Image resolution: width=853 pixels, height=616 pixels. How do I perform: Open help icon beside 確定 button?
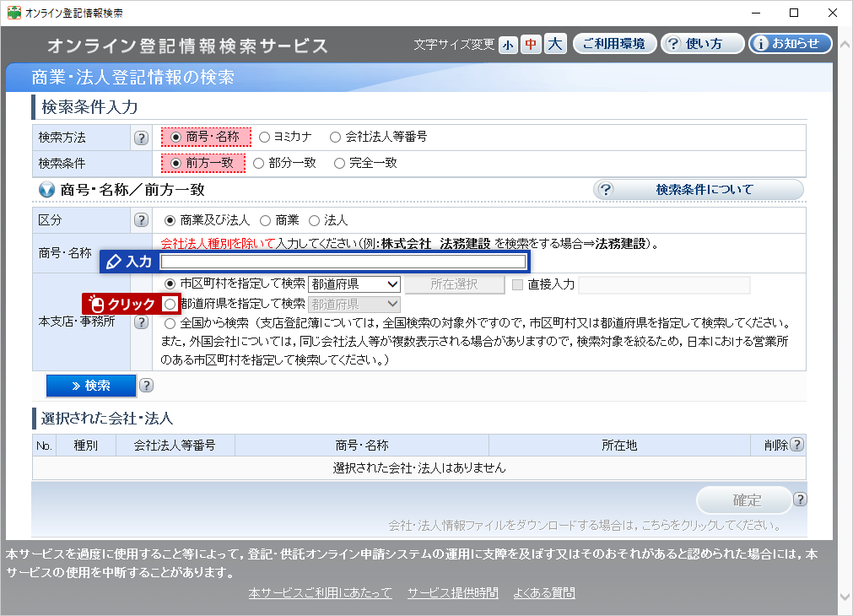click(800, 499)
